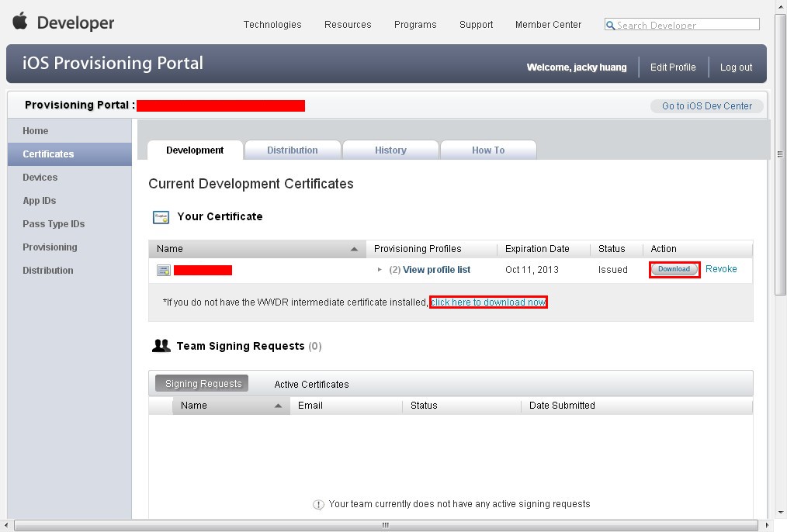Revoke the certificate

point(721,269)
